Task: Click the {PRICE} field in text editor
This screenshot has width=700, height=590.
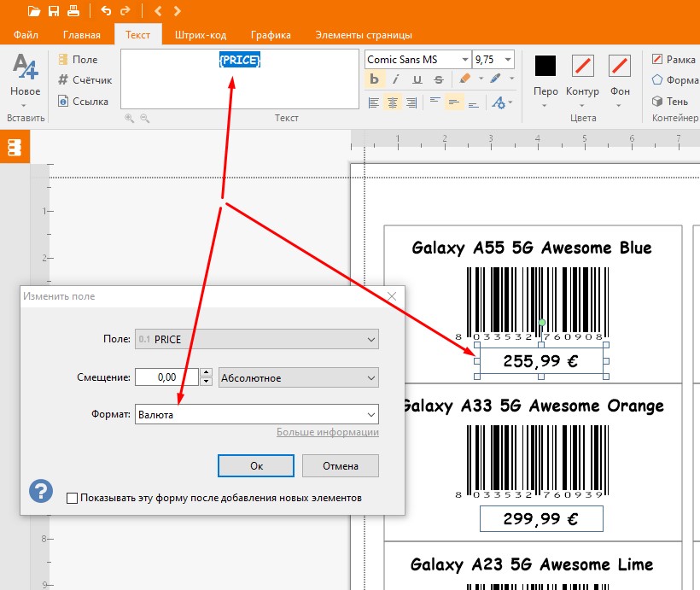Action: pos(240,60)
